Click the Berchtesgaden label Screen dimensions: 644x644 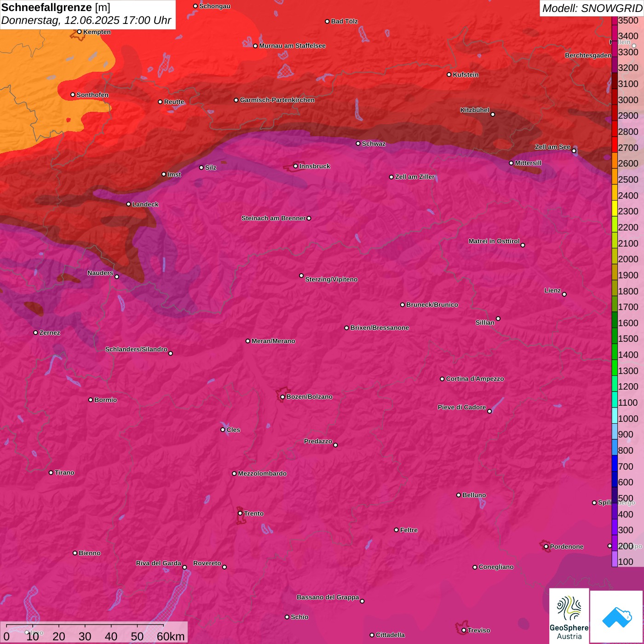click(588, 55)
